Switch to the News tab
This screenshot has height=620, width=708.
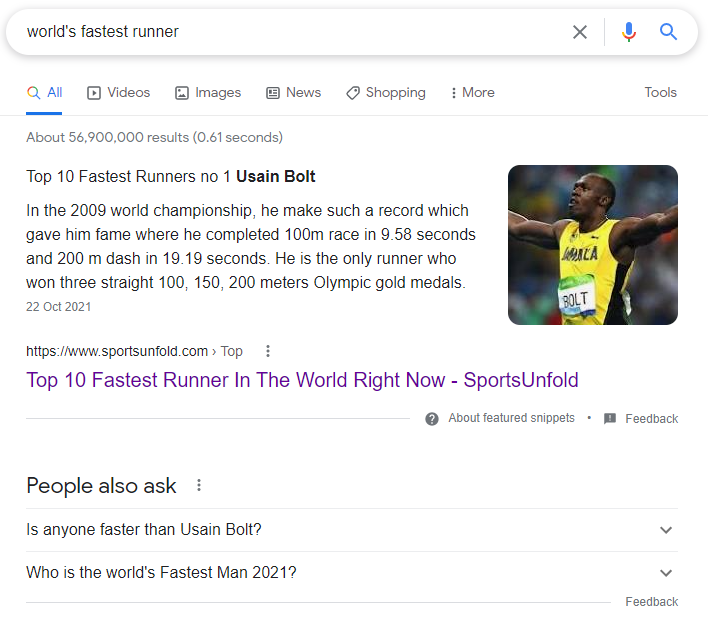tap(294, 93)
